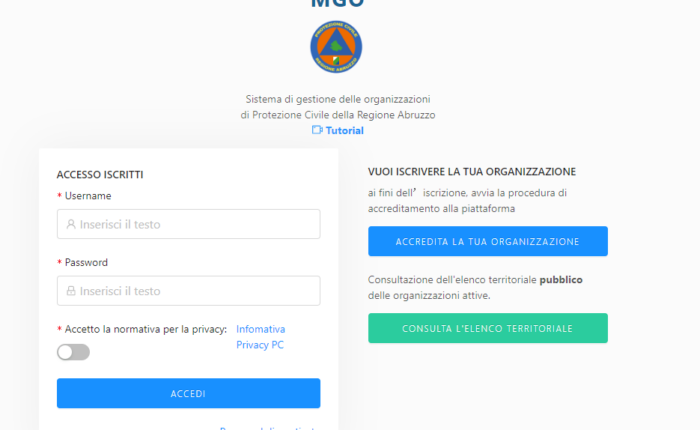The width and height of the screenshot is (700, 430).
Task: Focus the Password input field
Action: 188,291
